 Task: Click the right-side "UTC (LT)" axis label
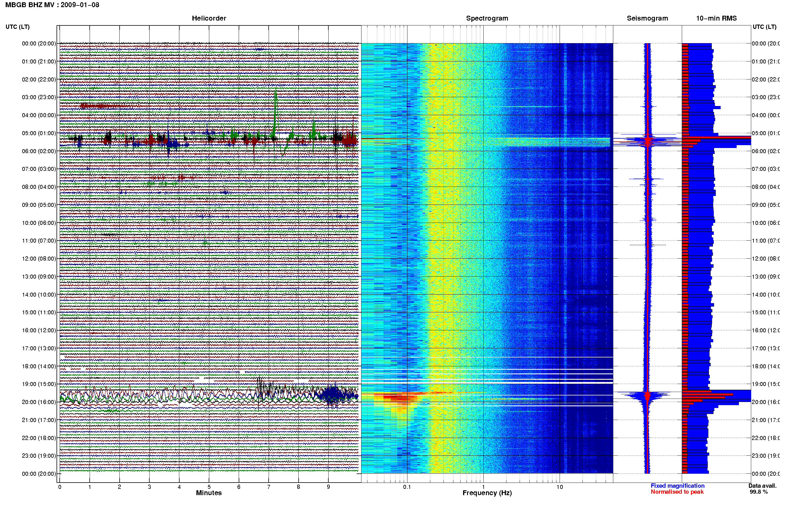coord(765,27)
